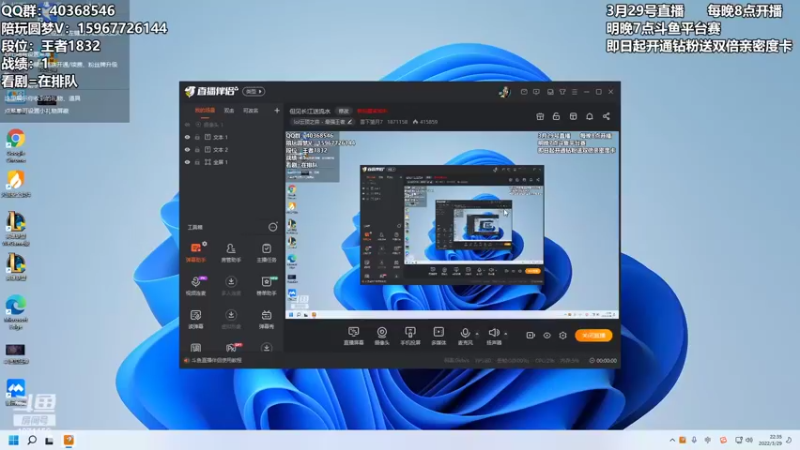Edit the lol云顶之弈 category pill
800x450 pixels.
coord(322,122)
